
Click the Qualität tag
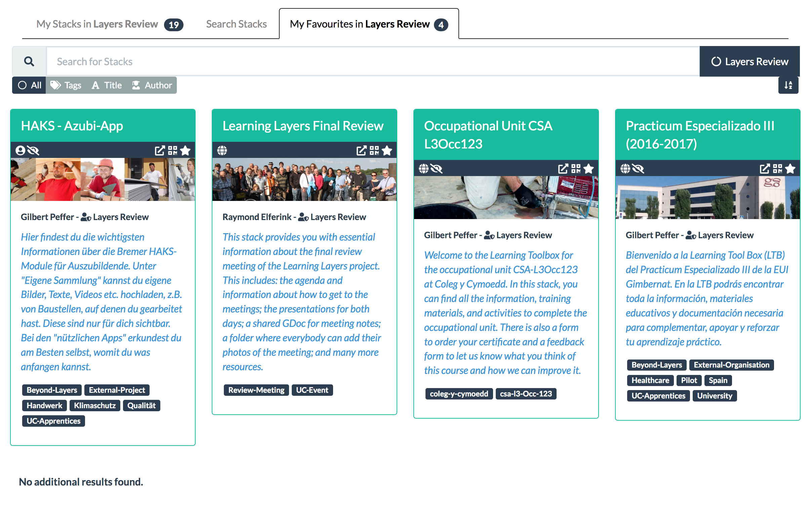click(141, 406)
